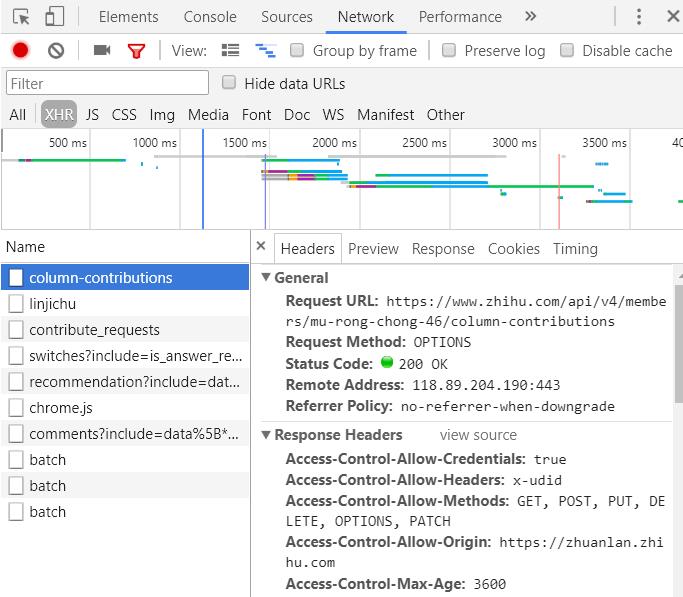Viewport: 683px width, 597px height.
Task: Click the headers pane vertical scrollbar
Action: point(679,344)
